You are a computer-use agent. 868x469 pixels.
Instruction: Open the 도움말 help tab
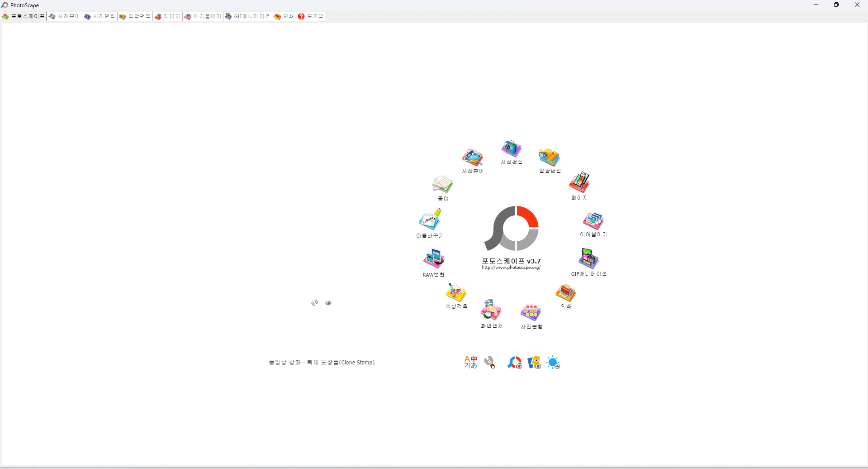pos(311,16)
